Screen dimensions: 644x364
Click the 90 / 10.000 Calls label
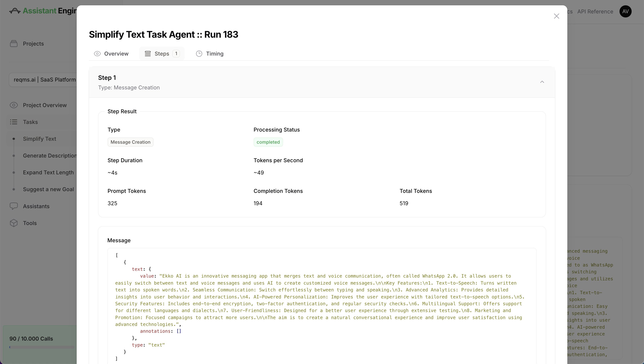[x=31, y=339]
